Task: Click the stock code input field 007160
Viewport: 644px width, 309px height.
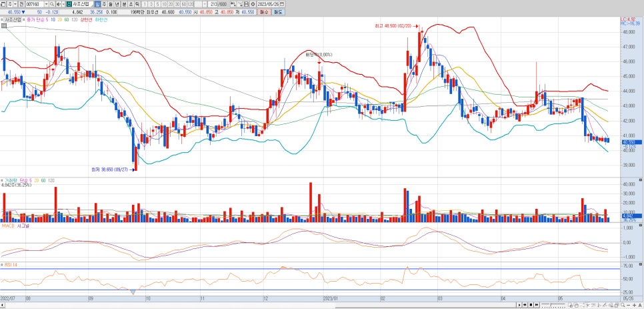Action: (35, 4)
